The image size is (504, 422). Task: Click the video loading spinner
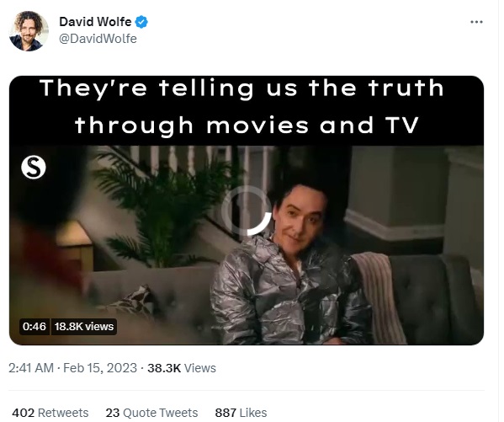(247, 211)
